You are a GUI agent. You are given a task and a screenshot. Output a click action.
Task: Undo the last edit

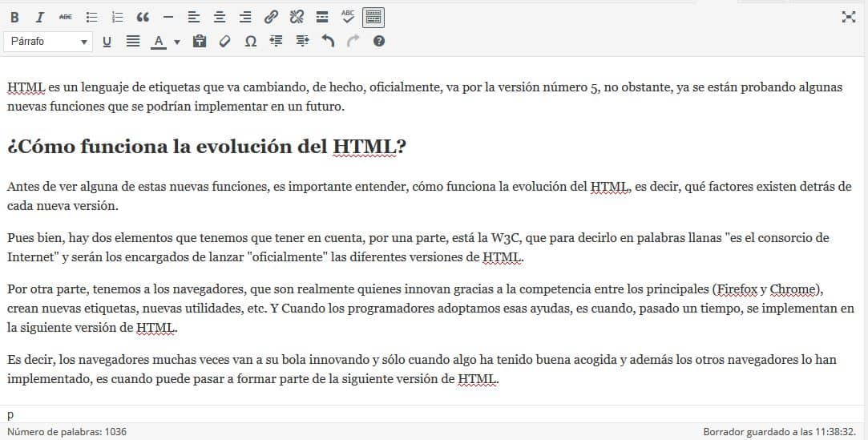[328, 42]
